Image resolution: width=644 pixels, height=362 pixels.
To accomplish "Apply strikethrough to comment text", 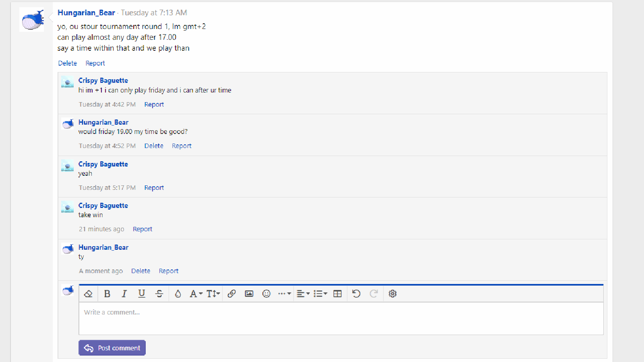I will coord(159,294).
